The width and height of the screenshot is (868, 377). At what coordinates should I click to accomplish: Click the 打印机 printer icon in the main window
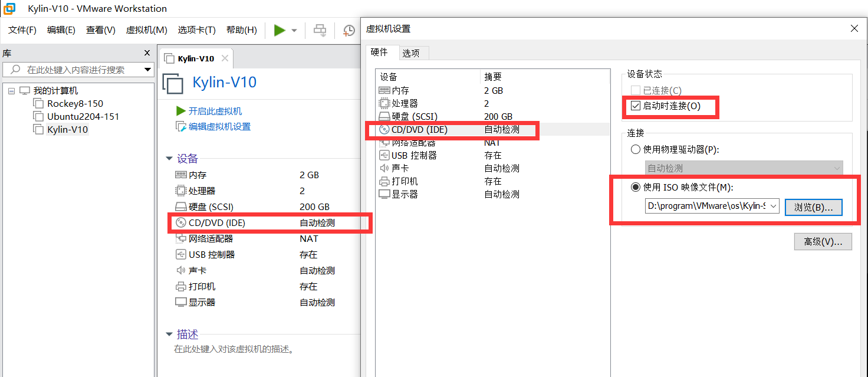(180, 286)
